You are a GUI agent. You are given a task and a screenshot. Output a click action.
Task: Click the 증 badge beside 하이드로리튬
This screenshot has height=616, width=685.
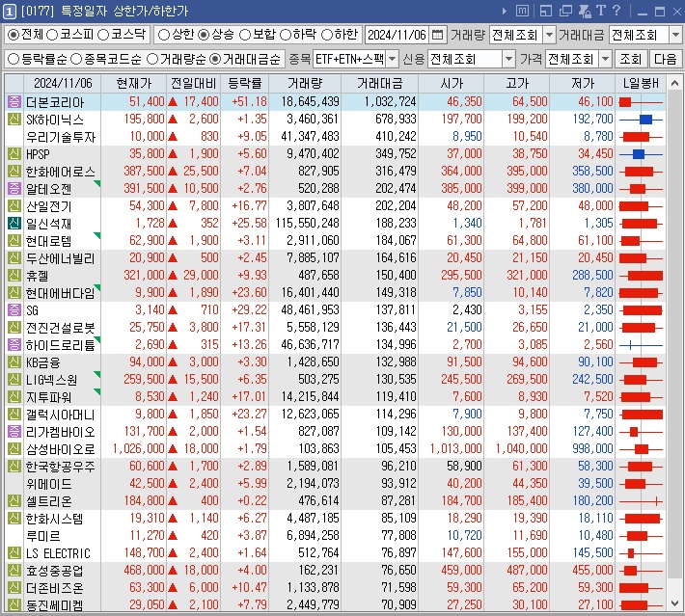click(14, 345)
